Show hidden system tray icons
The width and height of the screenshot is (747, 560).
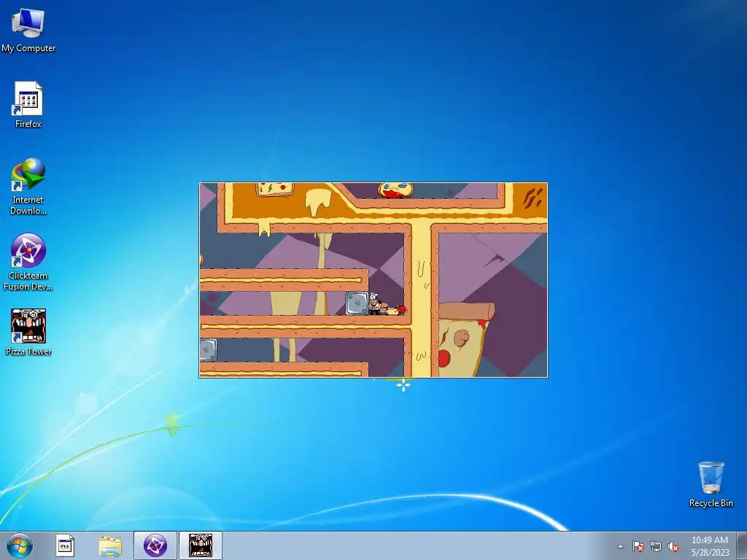click(620, 546)
